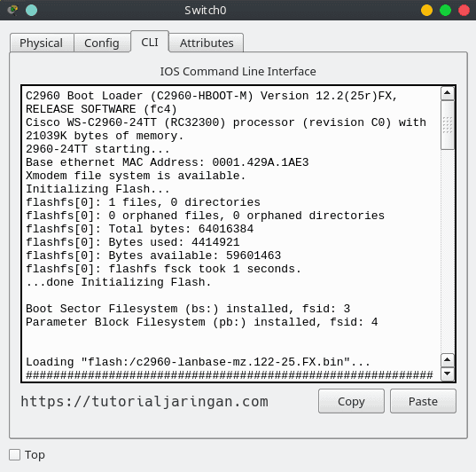Screen dimensions: 476x472
Task: Click the row of hash marks loading progress
Action: coord(230,375)
